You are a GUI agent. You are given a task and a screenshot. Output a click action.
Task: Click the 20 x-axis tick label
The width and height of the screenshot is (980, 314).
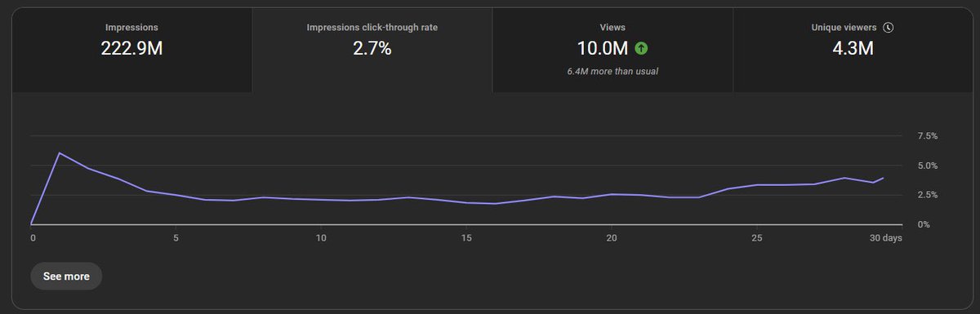(x=612, y=237)
